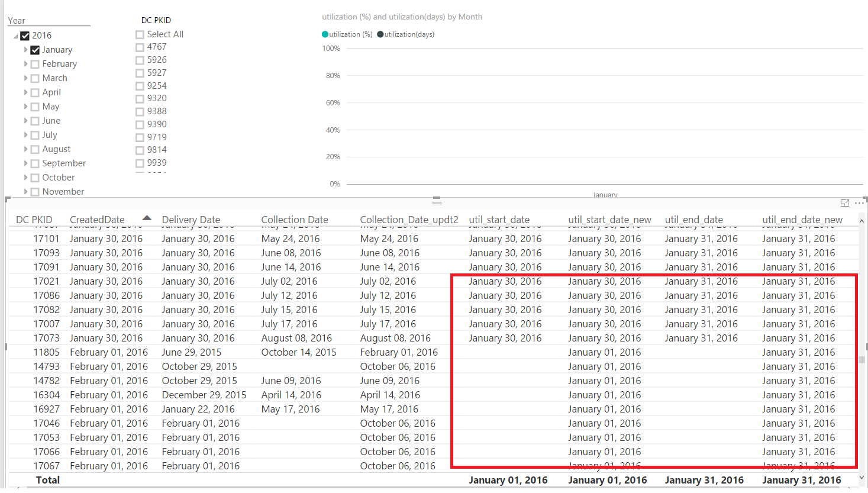868x493 pixels.
Task: Click dark utilization(days) legend marker
Action: tap(380, 34)
